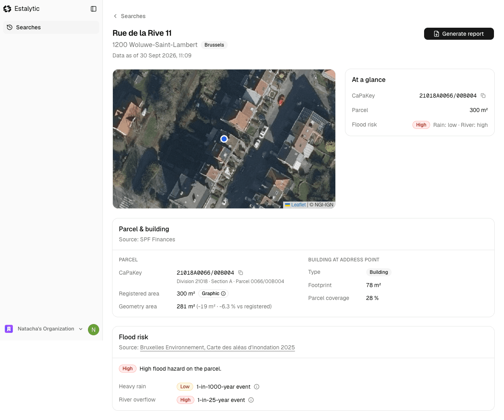Viewport: 504px width, 420px height.
Task: Click the High badge beside flood hazard sentence
Action: coord(127,369)
